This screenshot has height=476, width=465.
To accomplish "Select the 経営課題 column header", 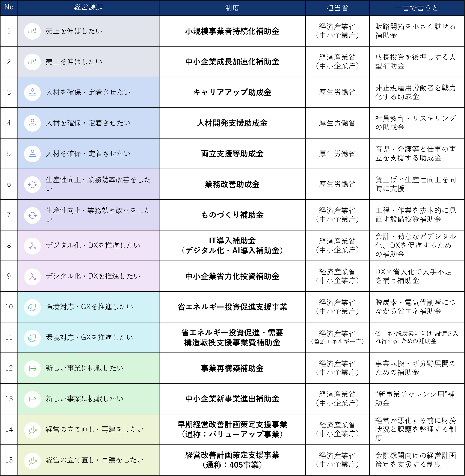I will point(88,8).
